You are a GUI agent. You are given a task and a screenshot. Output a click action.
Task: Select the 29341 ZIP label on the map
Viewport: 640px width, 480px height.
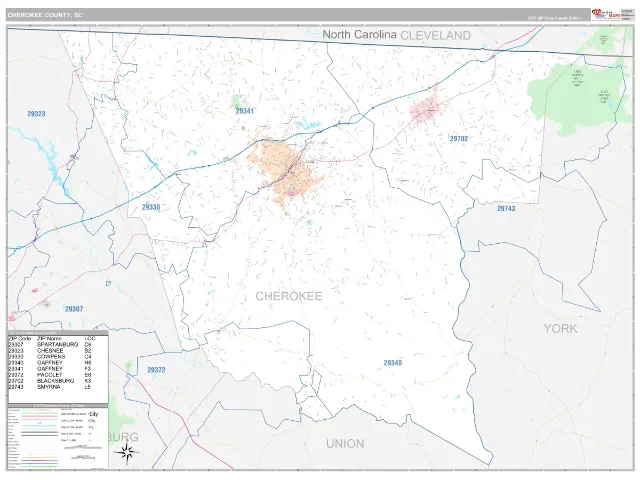coord(245,111)
